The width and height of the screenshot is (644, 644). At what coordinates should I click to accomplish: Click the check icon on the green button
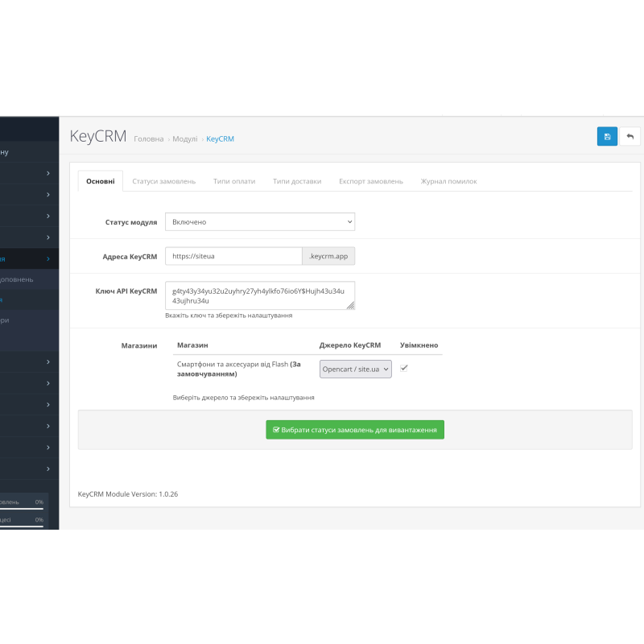point(276,430)
